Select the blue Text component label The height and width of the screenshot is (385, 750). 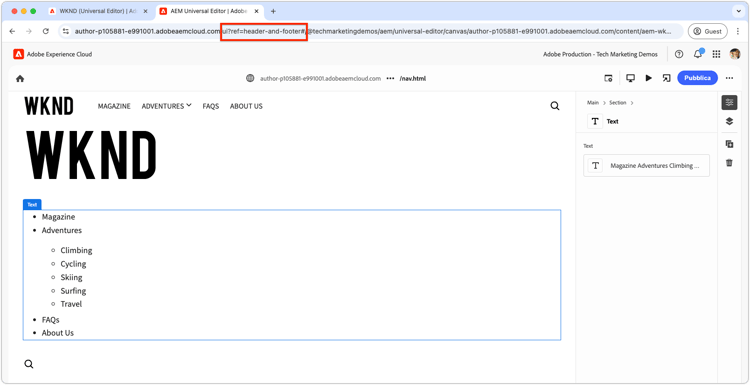click(x=32, y=205)
